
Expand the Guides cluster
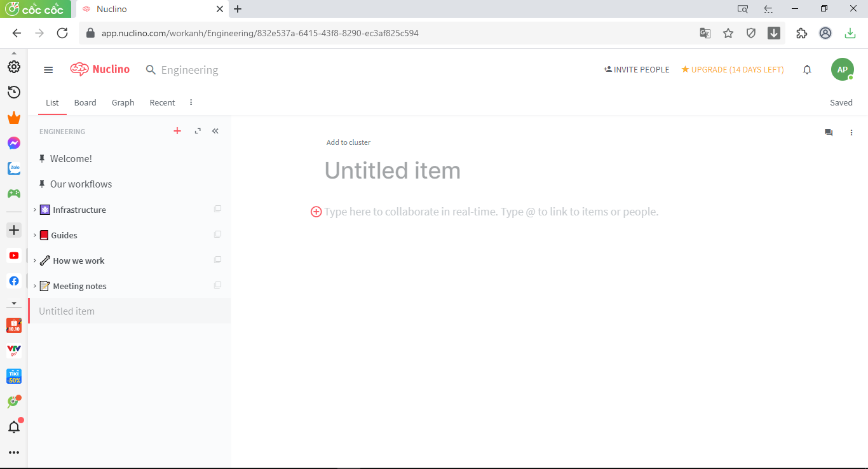point(35,235)
